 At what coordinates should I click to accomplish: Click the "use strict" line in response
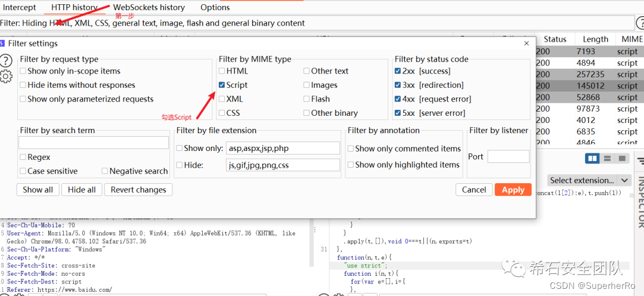click(x=366, y=266)
